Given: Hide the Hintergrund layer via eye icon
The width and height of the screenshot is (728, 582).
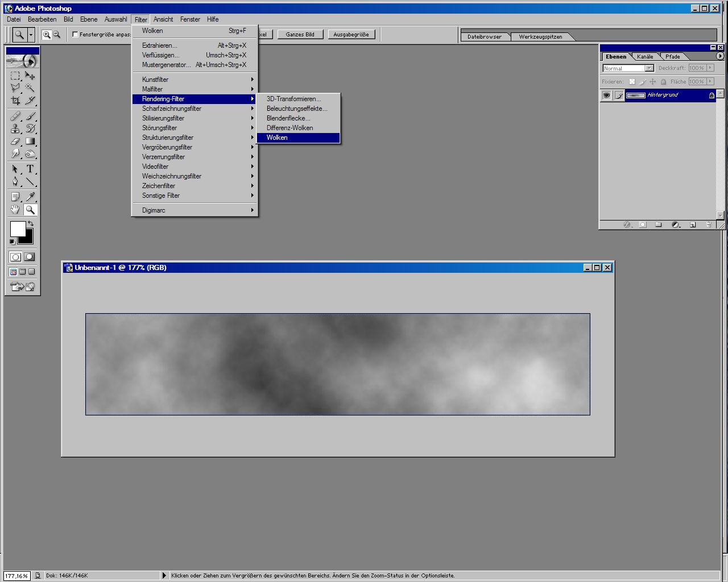Looking at the screenshot, I should (x=606, y=95).
